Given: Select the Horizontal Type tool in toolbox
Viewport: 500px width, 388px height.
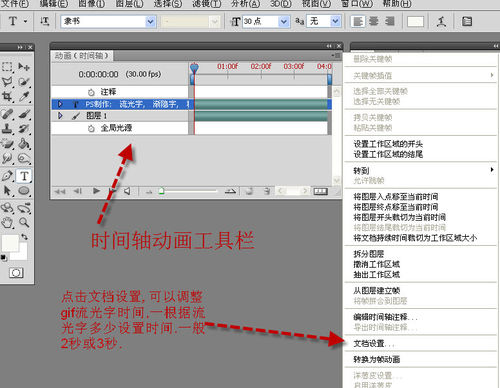Looking at the screenshot, I should pyautogui.click(x=24, y=176).
